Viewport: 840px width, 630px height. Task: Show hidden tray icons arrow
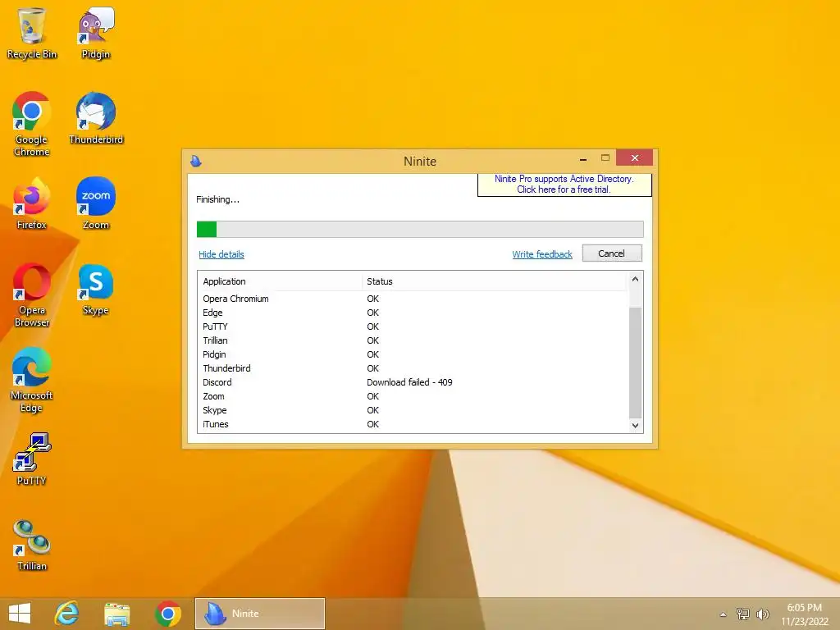pyautogui.click(x=724, y=614)
